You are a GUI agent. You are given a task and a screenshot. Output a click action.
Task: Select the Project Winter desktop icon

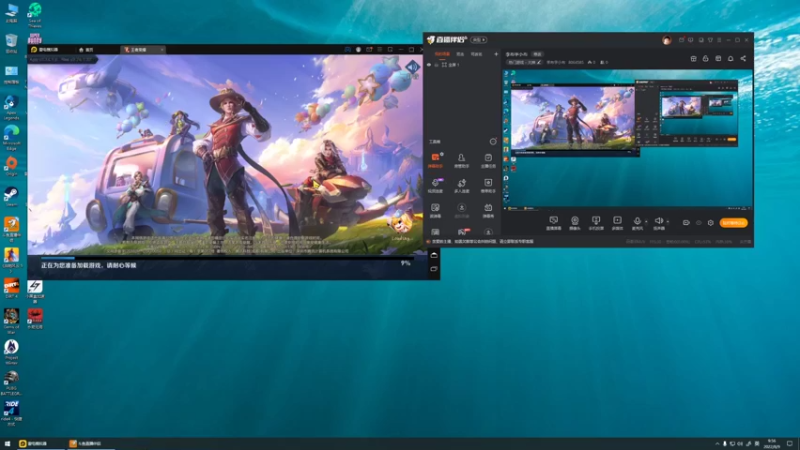click(x=11, y=352)
